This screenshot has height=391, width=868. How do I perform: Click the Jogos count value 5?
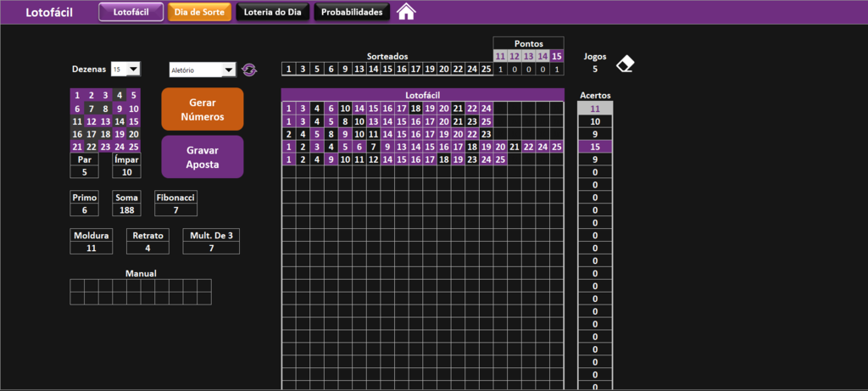pyautogui.click(x=595, y=70)
